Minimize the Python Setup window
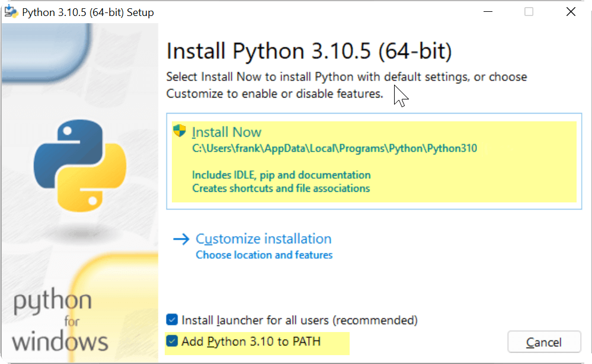This screenshot has width=592, height=364. tap(488, 12)
